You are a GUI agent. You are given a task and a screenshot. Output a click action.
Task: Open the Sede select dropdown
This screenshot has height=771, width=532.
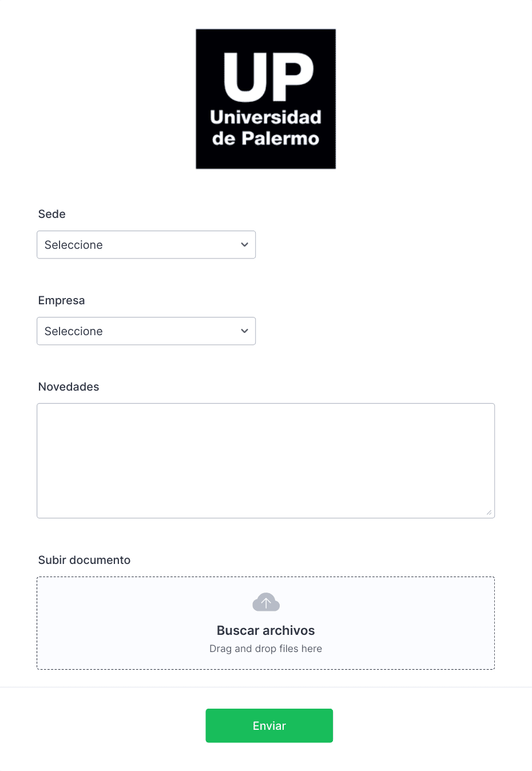point(146,245)
